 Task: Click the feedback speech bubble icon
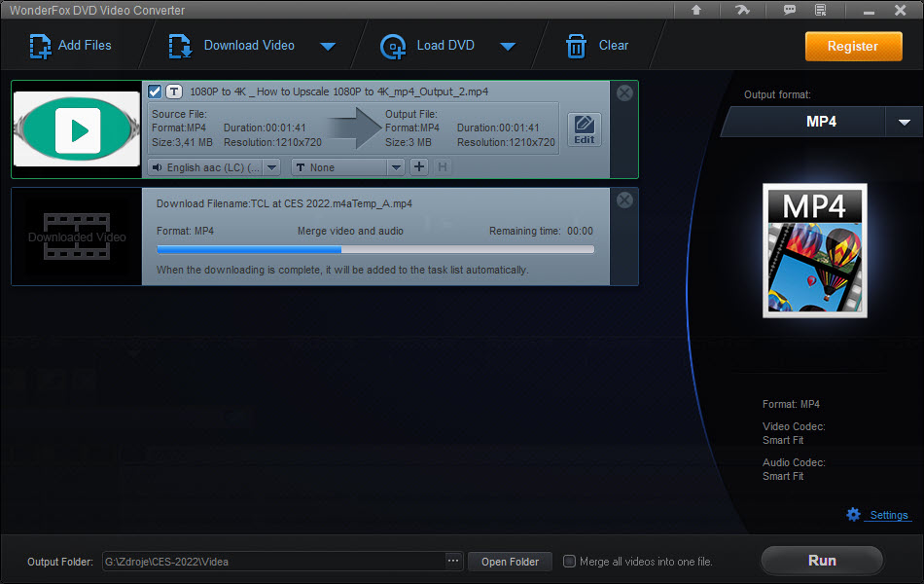790,10
